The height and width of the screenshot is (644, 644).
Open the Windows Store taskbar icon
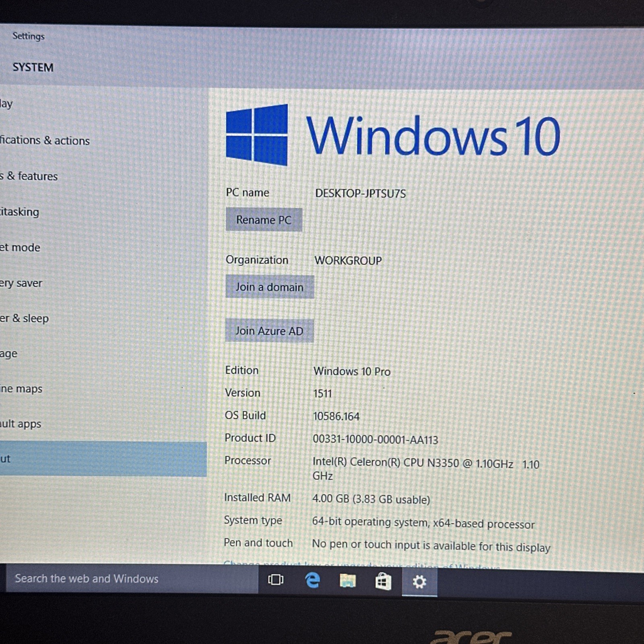[x=383, y=581]
